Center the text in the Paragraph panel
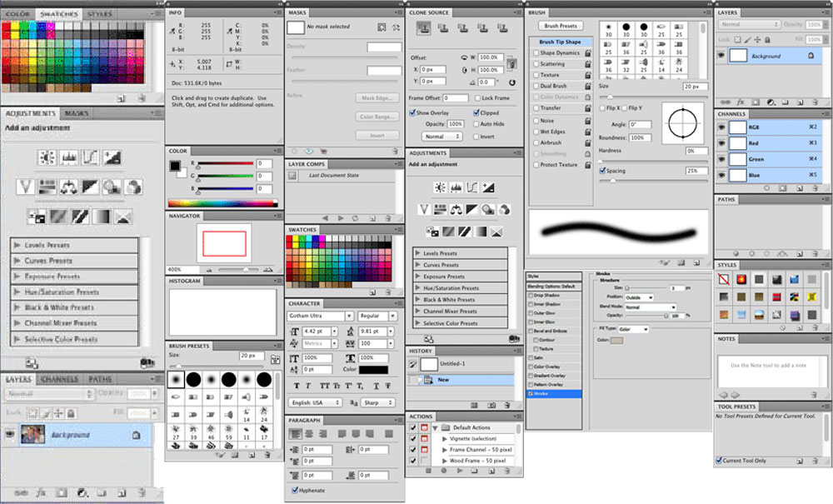Screen dimensions: 833x504 tap(309, 434)
